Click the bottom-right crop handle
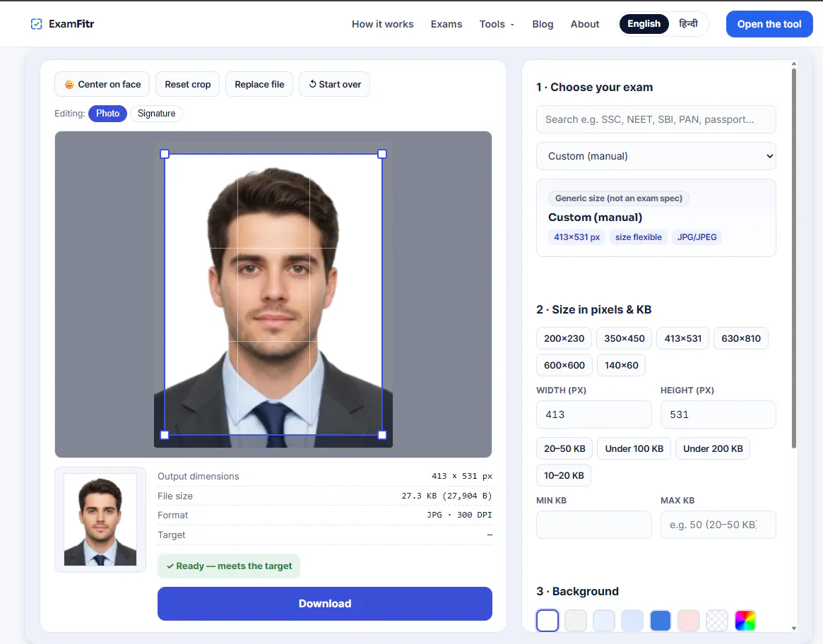 click(x=382, y=434)
